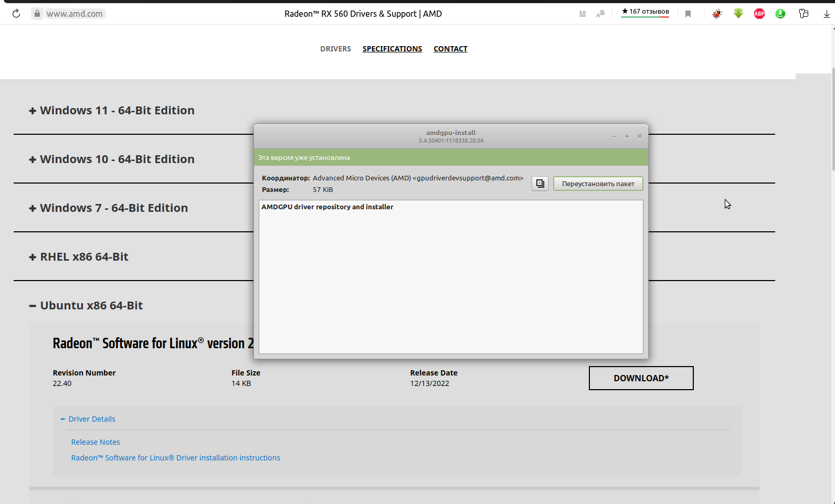Image resolution: width=835 pixels, height=504 pixels.
Task: Open the browser downloads arrow icon
Action: [827, 14]
